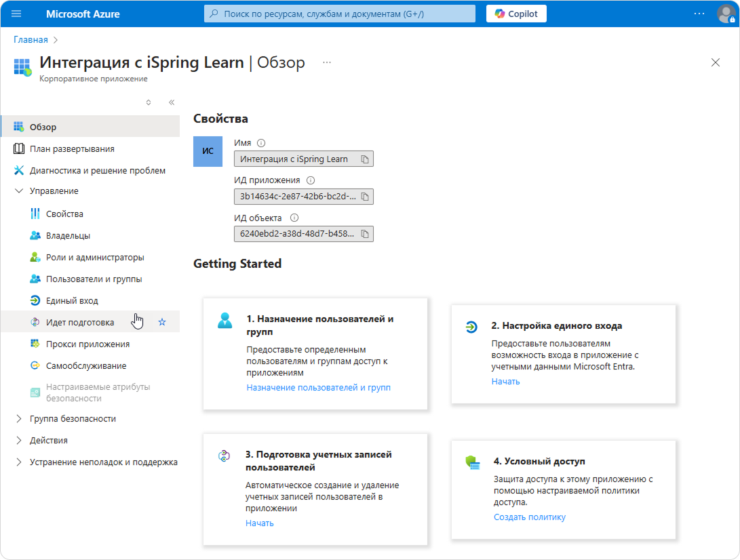This screenshot has width=740, height=560.
Task: Click the Владельцы people icon
Action: (x=35, y=235)
